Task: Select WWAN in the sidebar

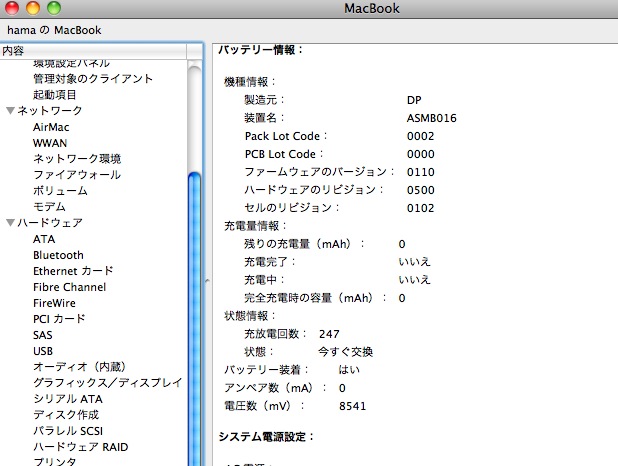Action: click(x=50, y=143)
